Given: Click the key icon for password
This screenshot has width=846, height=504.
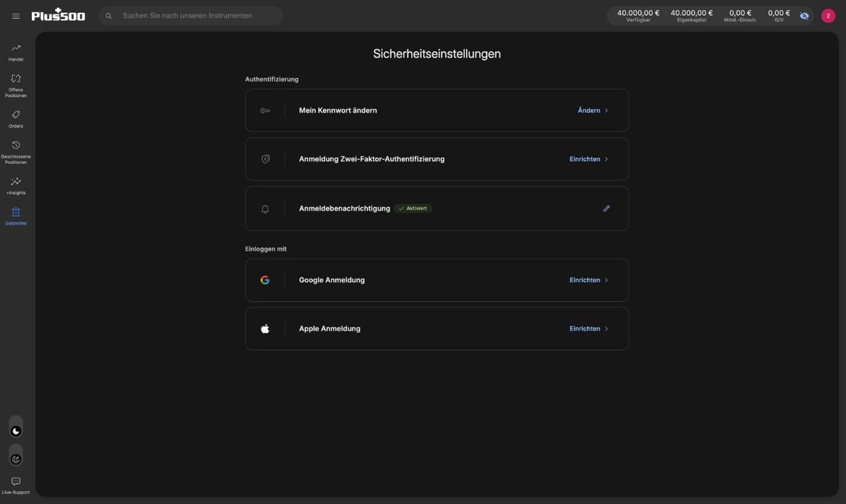Looking at the screenshot, I should pyautogui.click(x=265, y=110).
